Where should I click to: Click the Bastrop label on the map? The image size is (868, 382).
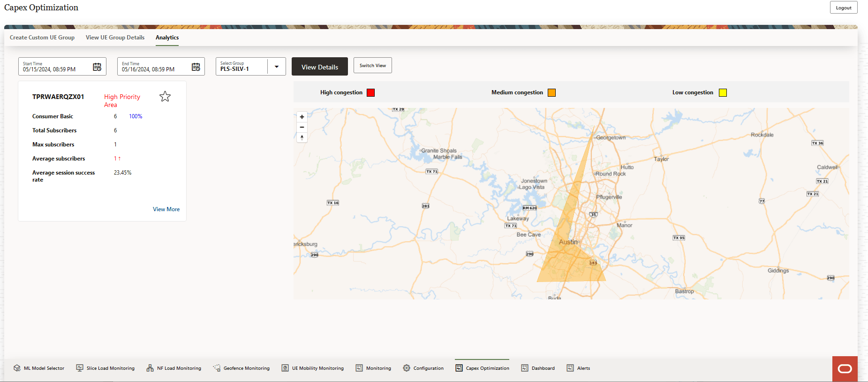tap(685, 291)
